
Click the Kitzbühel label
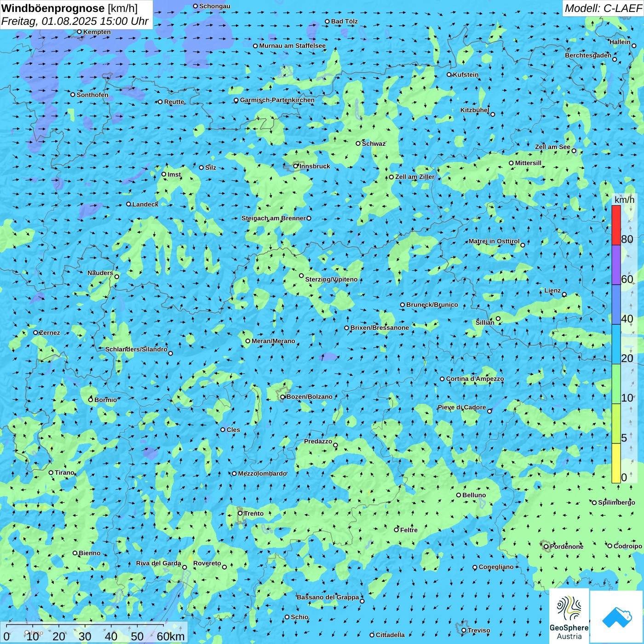pyautogui.click(x=475, y=110)
